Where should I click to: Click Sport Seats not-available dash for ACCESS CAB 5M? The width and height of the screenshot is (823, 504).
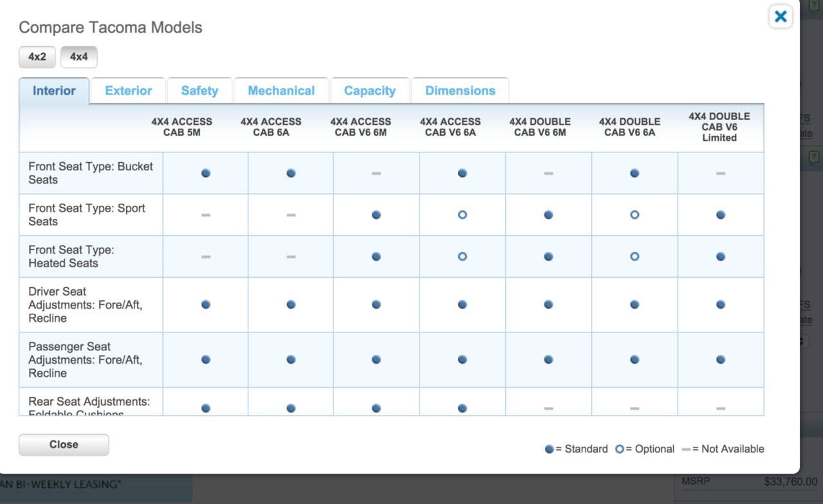pos(206,215)
